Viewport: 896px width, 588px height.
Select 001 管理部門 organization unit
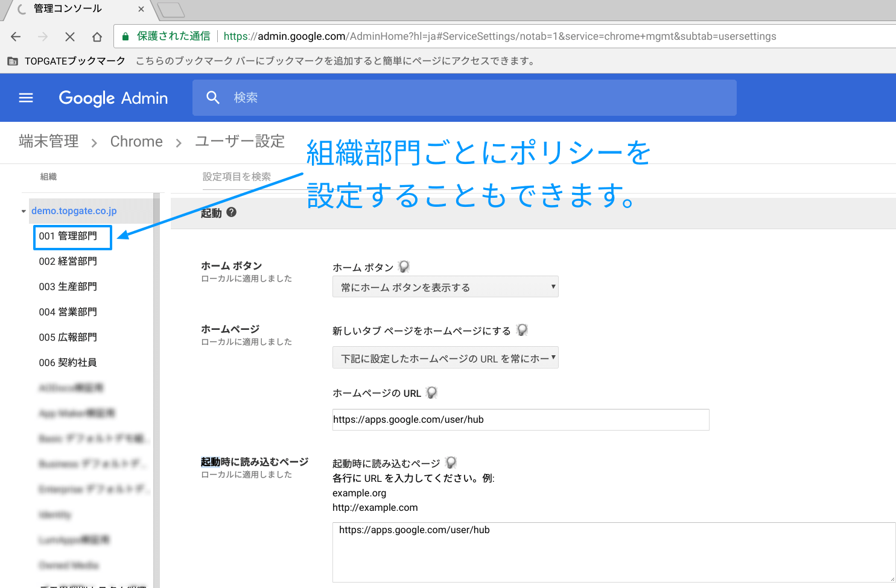coord(68,236)
